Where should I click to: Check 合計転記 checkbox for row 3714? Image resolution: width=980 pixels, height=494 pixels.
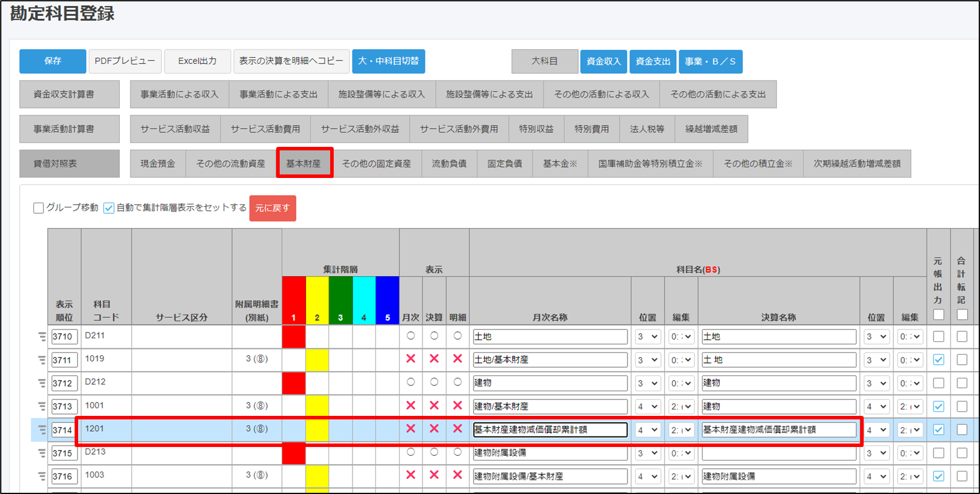(962, 430)
